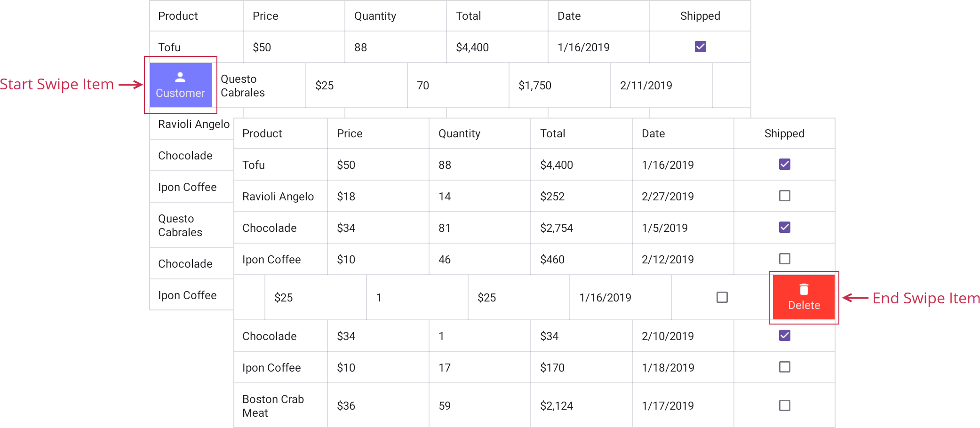Click Product column header in lower grid
Viewport: 980px width, 428px height.
pos(262,134)
